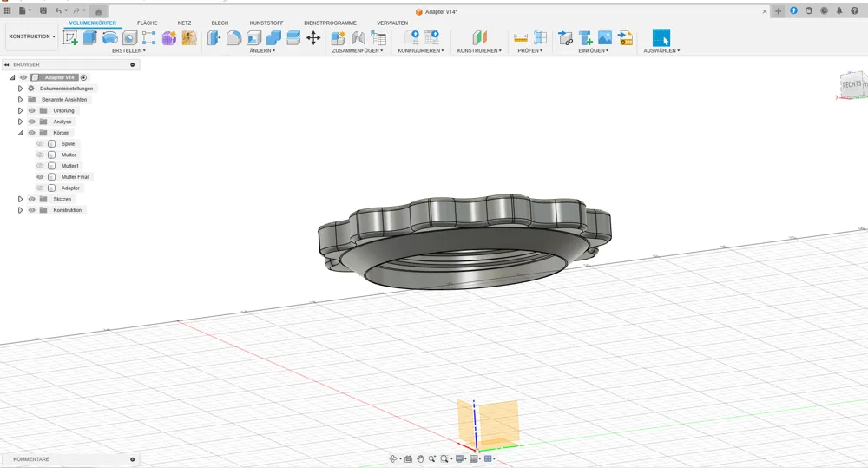Add a new document tab with plus

pyautogui.click(x=778, y=11)
